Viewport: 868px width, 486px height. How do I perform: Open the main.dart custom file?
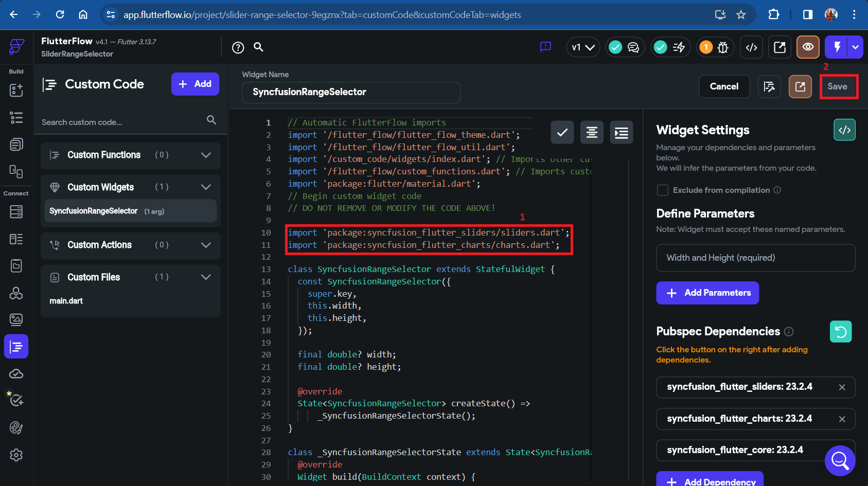pyautogui.click(x=66, y=301)
